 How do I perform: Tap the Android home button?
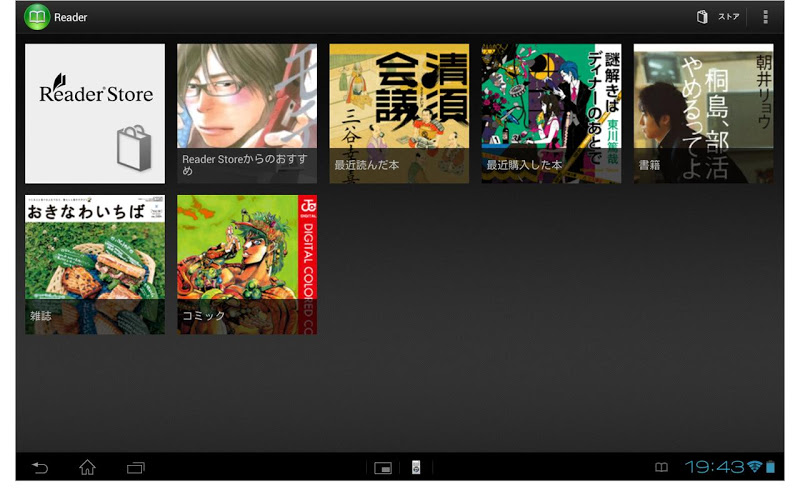pyautogui.click(x=87, y=467)
